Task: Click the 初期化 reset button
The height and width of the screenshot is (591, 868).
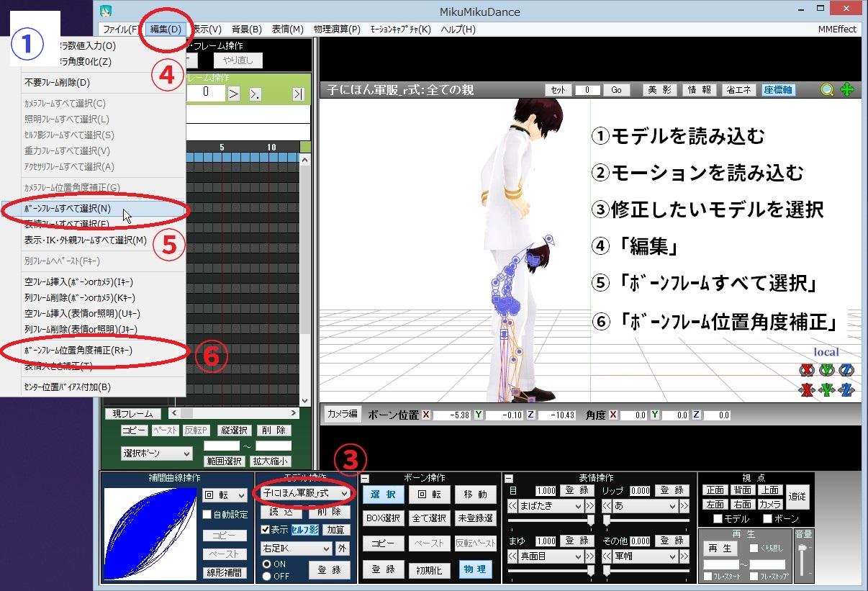Action: pos(429,570)
